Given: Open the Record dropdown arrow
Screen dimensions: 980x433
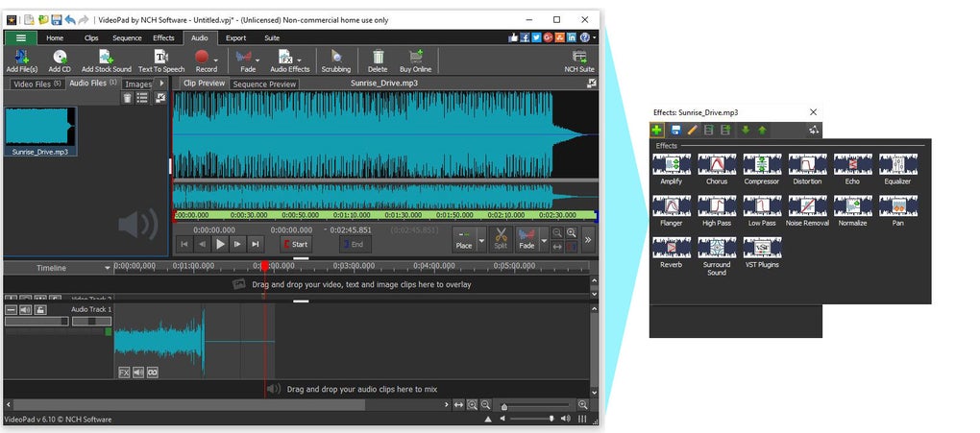Looking at the screenshot, I should [x=215, y=60].
